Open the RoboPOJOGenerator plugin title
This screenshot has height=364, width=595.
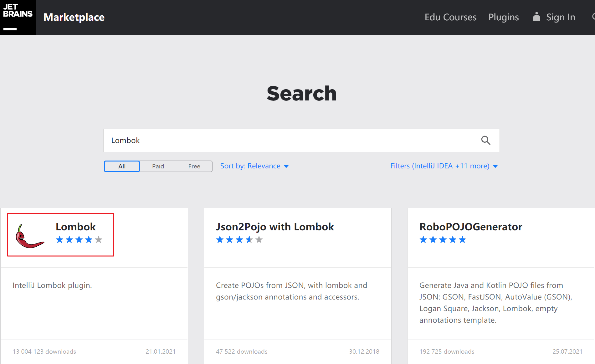tap(471, 227)
